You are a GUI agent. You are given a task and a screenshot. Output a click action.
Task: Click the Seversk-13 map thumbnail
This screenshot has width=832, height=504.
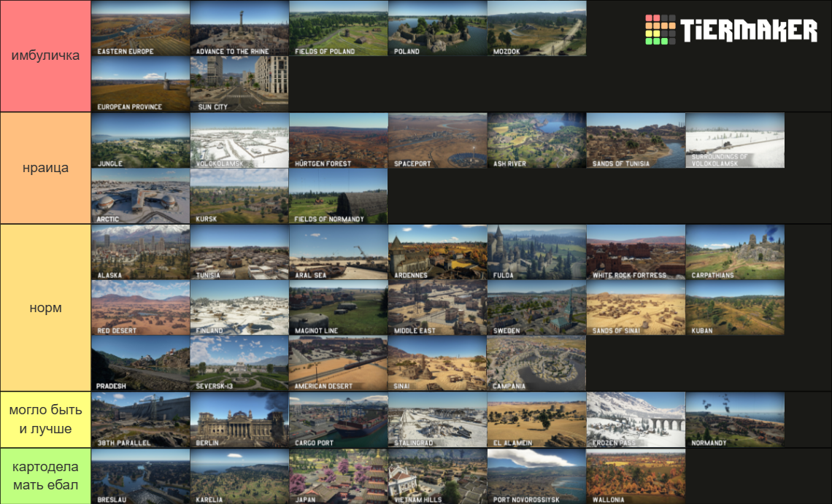point(239,363)
